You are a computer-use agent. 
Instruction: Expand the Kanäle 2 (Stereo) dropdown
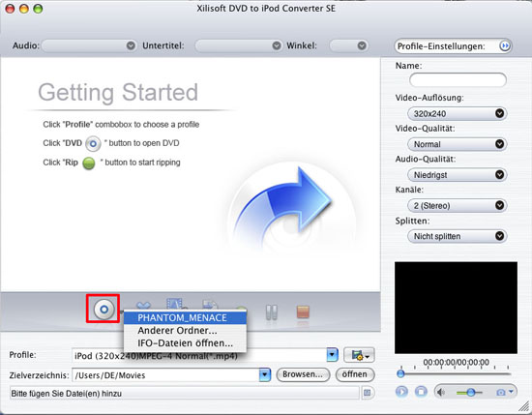[x=457, y=205]
